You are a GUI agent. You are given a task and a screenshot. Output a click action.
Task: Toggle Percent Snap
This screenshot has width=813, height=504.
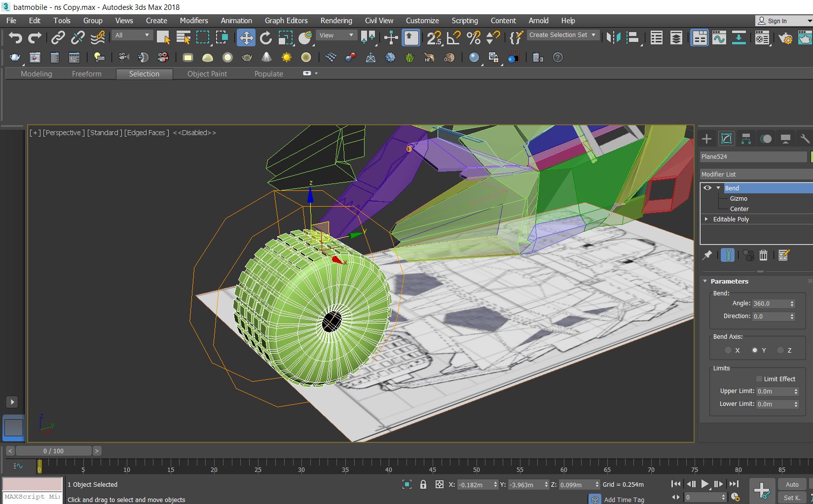pos(473,37)
